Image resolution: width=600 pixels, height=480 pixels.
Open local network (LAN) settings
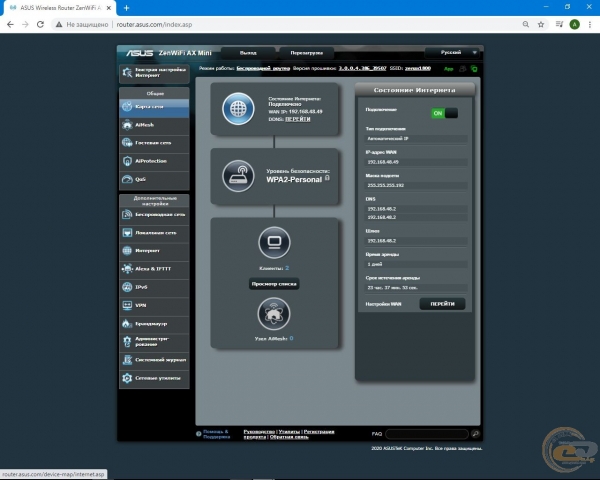154,233
